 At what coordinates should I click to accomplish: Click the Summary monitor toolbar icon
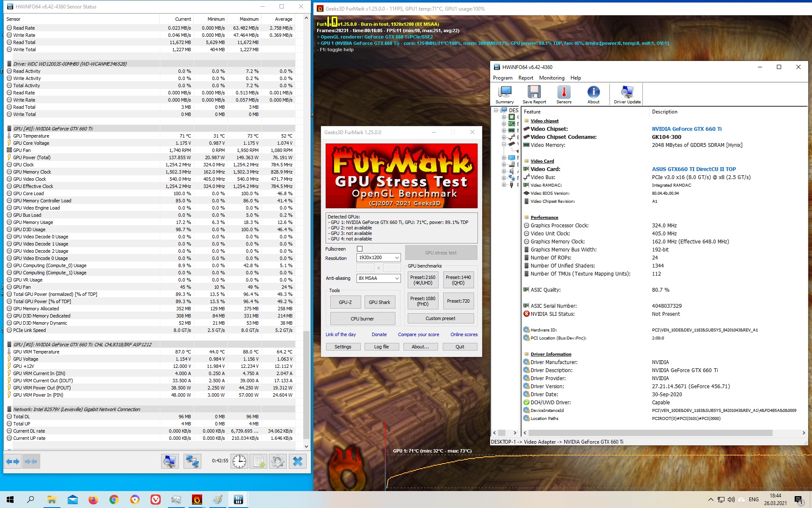[x=505, y=94]
